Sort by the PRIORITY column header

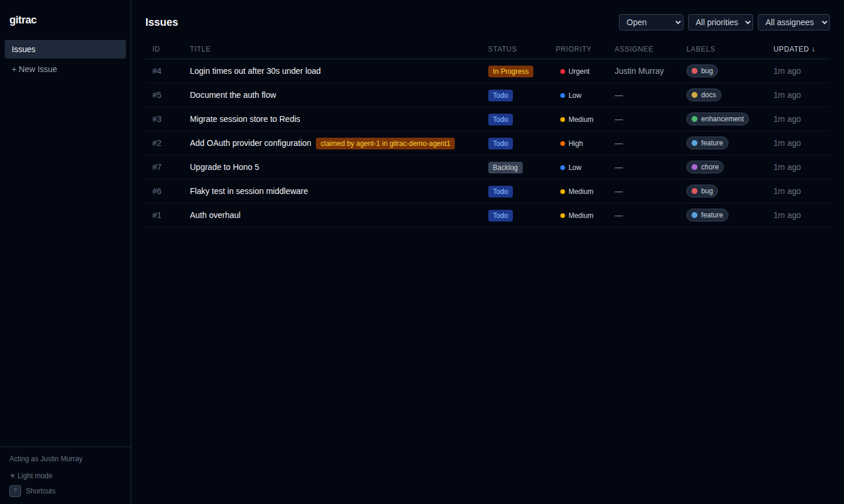coord(573,49)
